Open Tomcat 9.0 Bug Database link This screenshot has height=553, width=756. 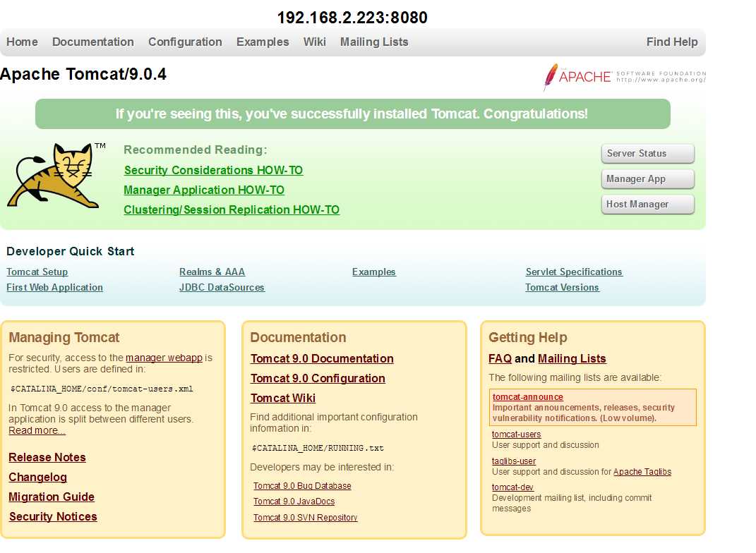302,486
